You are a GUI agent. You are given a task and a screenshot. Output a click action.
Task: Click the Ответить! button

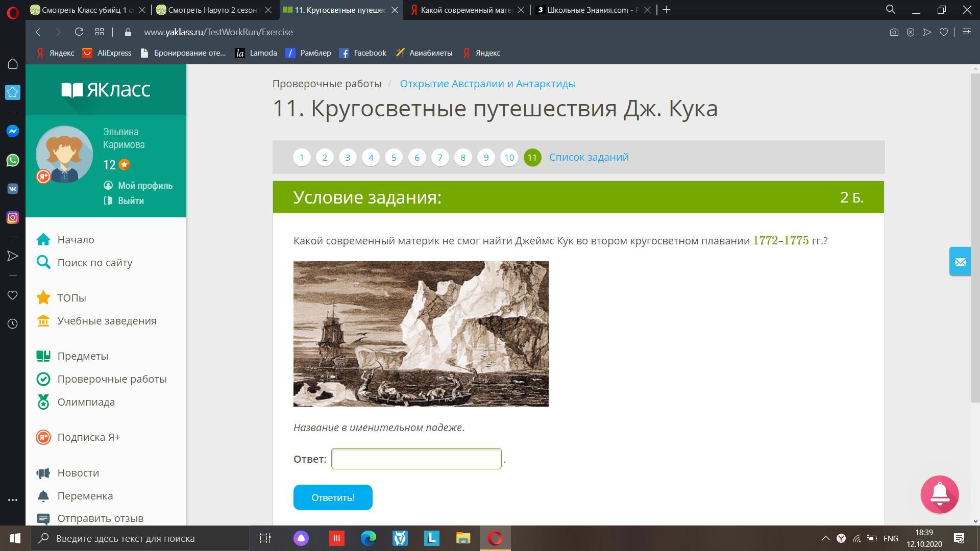pyautogui.click(x=332, y=497)
